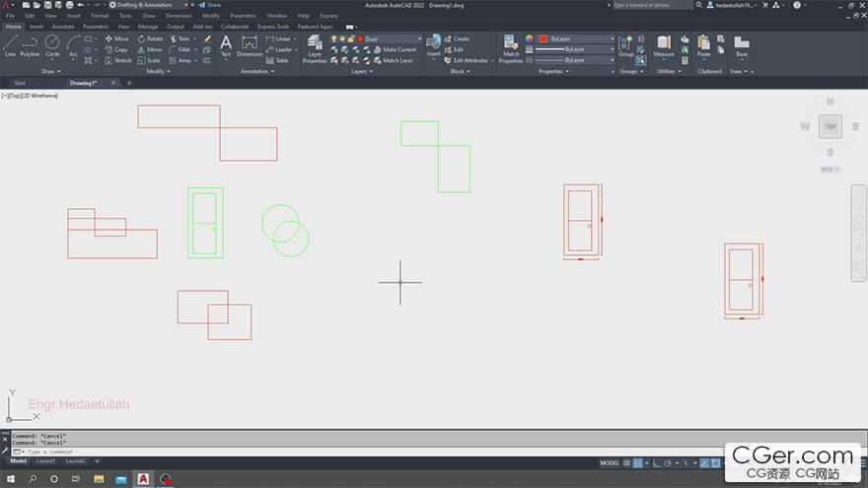Screen dimensions: 868x488
Task: Click Make Current layer button
Action: pos(395,50)
